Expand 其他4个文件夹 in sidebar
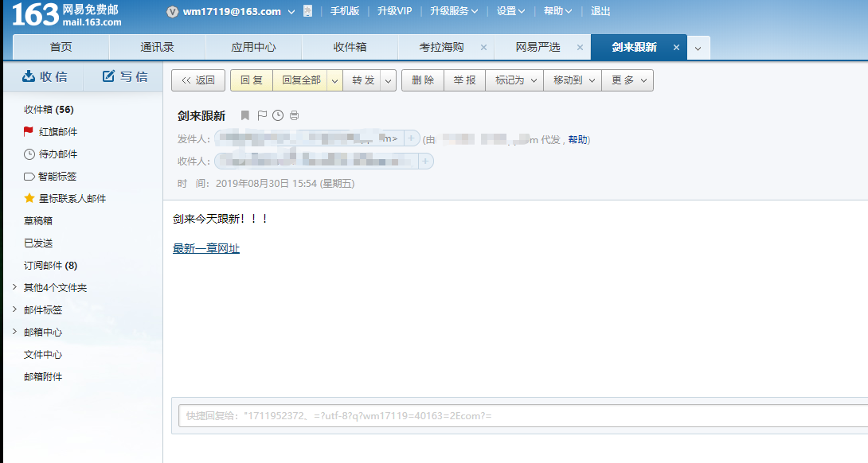 [14, 287]
